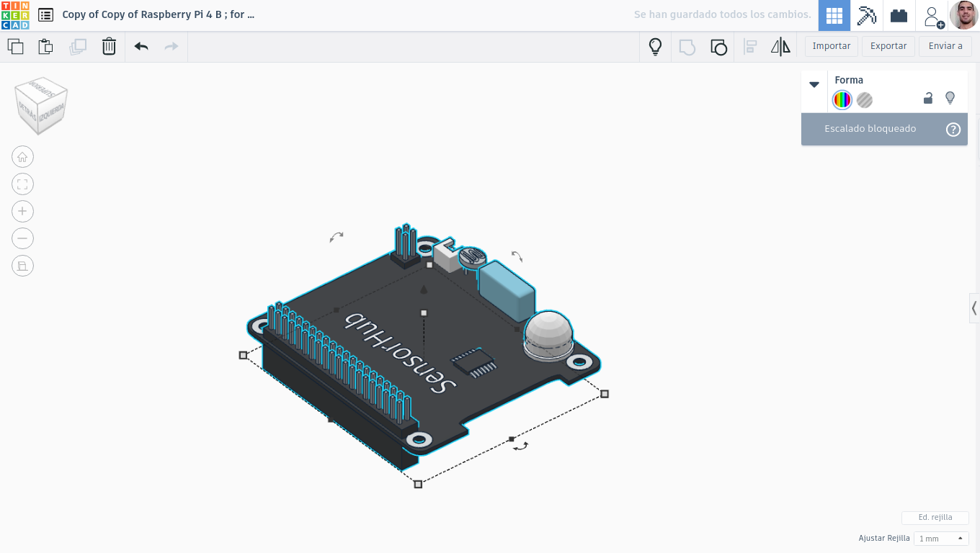Click rotation handle at bottom edge
Viewport: 980px width, 553px height.
click(x=520, y=446)
